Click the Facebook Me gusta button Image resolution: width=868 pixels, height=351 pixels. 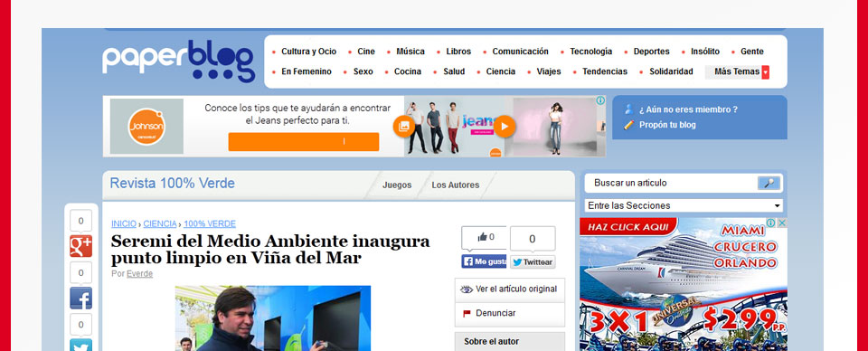pyautogui.click(x=484, y=261)
